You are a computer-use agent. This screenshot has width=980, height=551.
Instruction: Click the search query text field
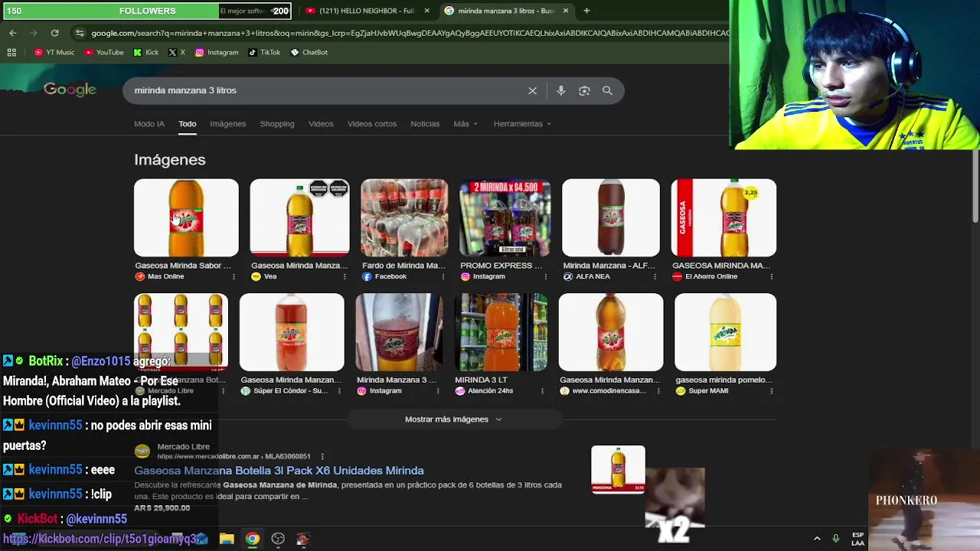[325, 90]
